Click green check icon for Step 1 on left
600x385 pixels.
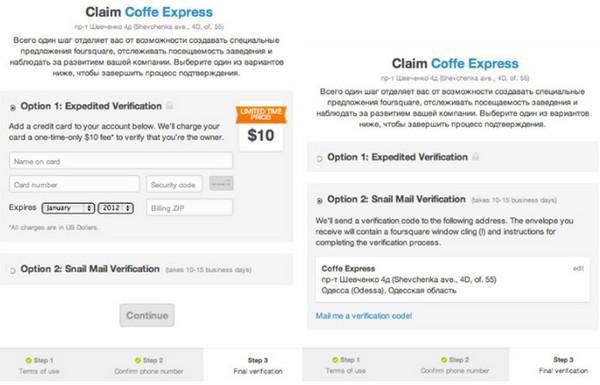click(x=28, y=361)
